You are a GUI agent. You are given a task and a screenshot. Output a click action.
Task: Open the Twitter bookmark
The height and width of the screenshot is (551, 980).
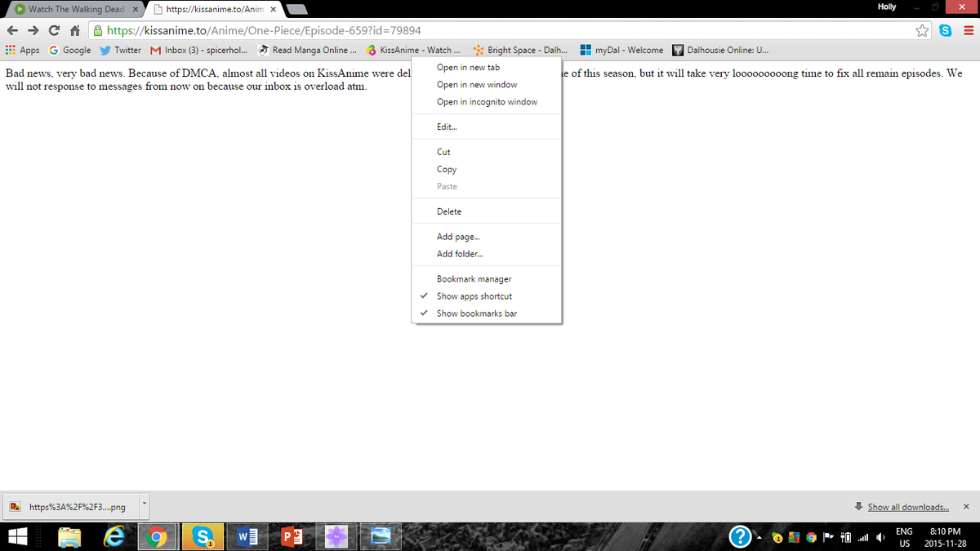(x=120, y=50)
